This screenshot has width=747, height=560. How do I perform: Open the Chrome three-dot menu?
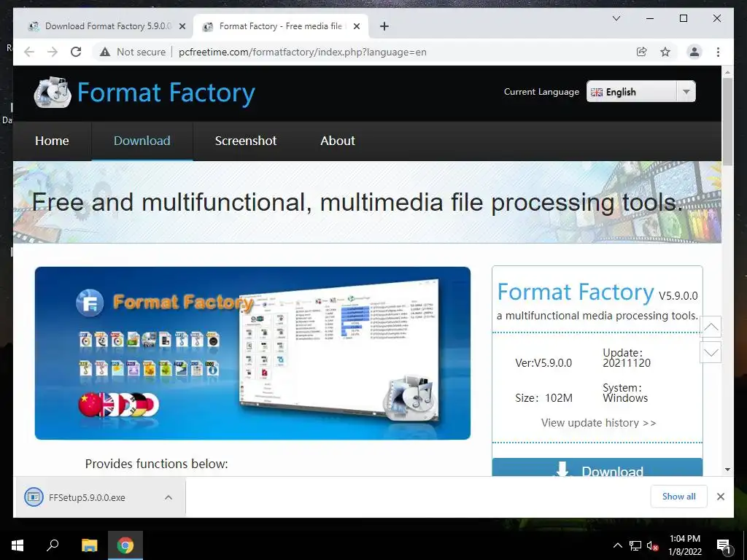718,52
